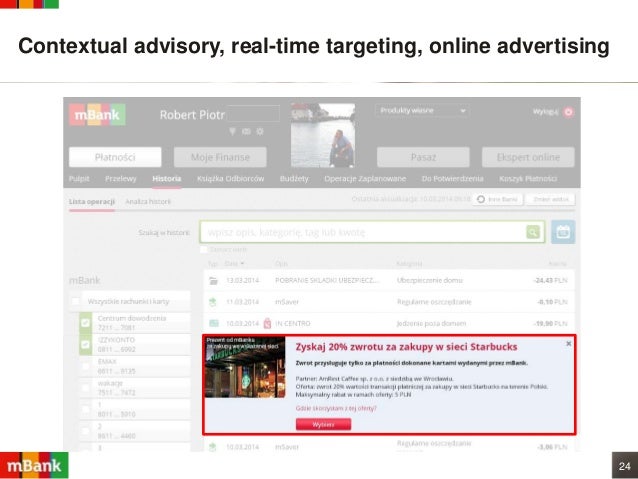Click the mBank logo in the app header
The width and height of the screenshot is (638, 479).
[97, 115]
